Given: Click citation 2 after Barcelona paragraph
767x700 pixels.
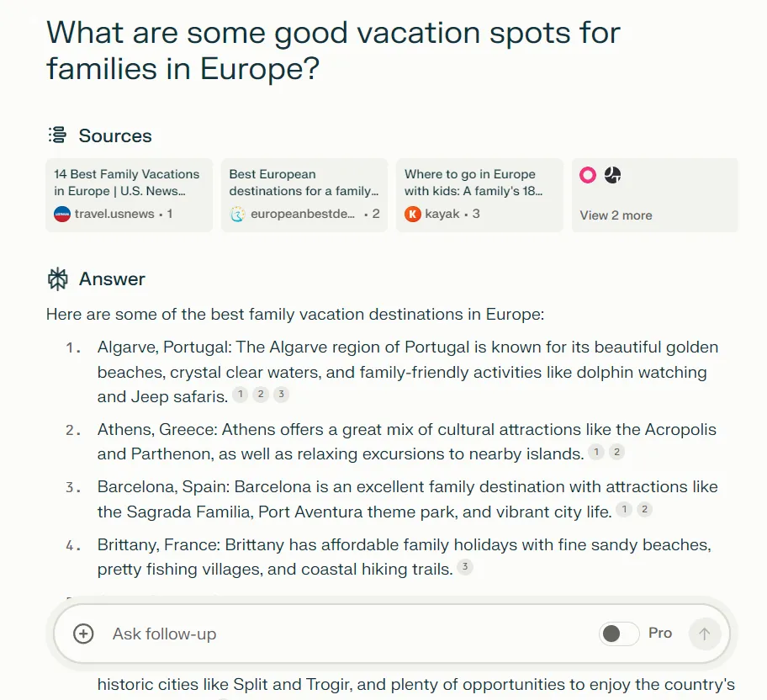Looking at the screenshot, I should click(645, 510).
